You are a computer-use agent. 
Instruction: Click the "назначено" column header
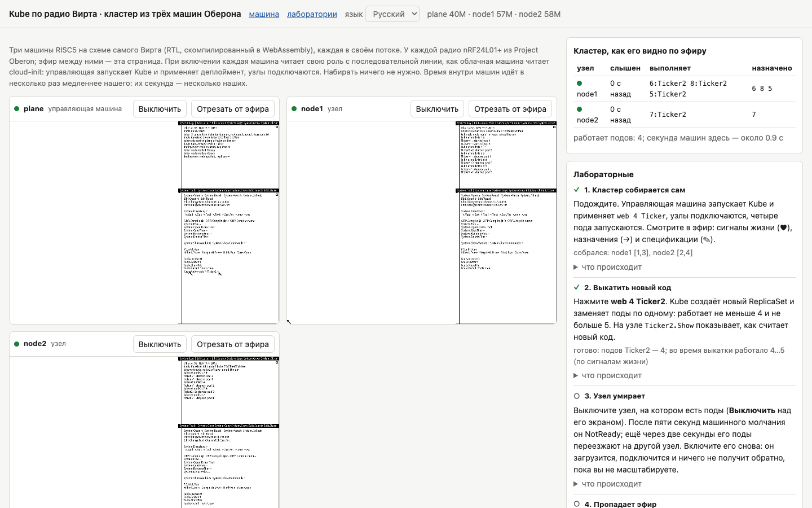772,68
